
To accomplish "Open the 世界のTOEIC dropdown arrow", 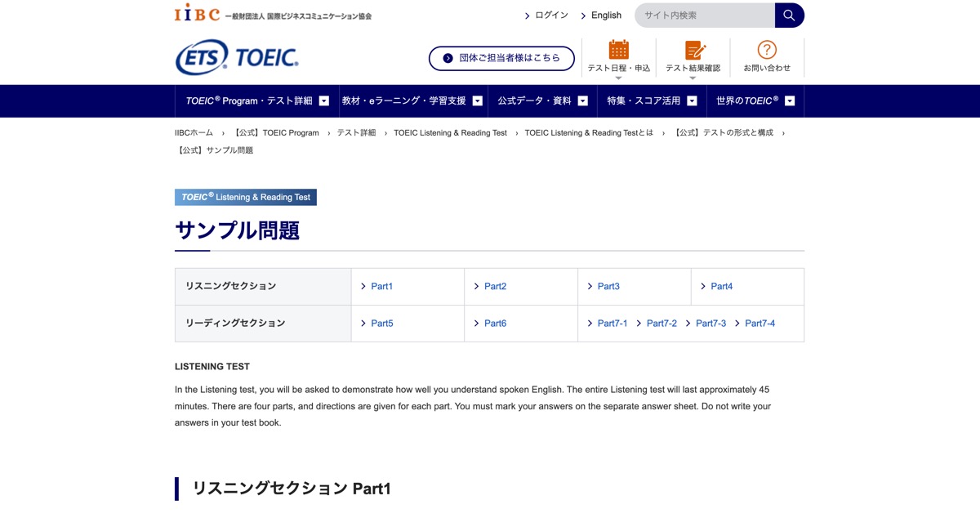I will point(789,100).
